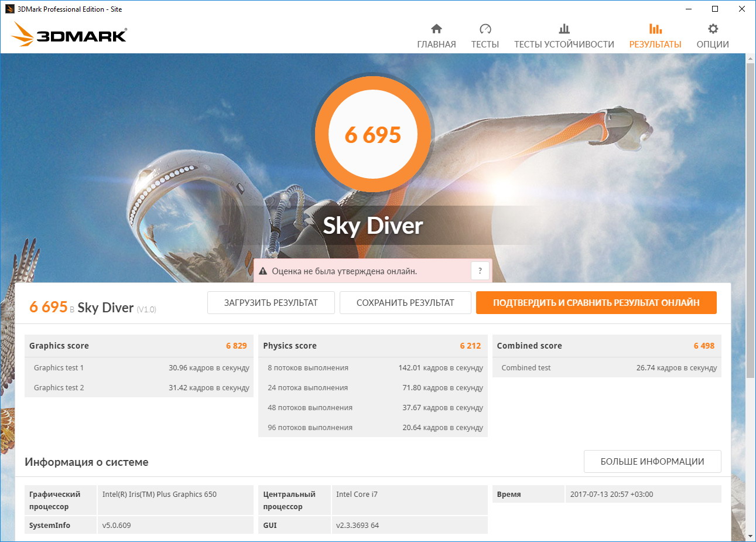Click the vertical scrollbar thumb
Viewport: 756px width, 542px height.
[x=750, y=220]
